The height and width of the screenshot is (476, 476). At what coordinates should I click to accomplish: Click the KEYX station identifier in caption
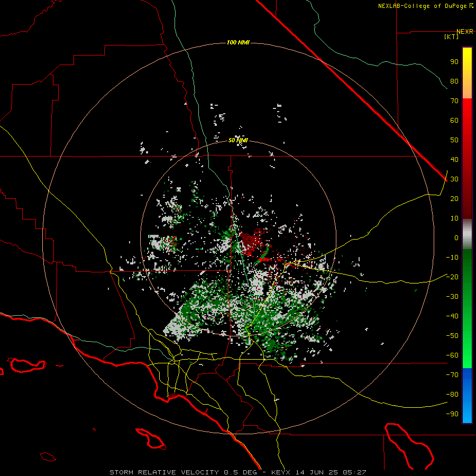tap(281, 472)
